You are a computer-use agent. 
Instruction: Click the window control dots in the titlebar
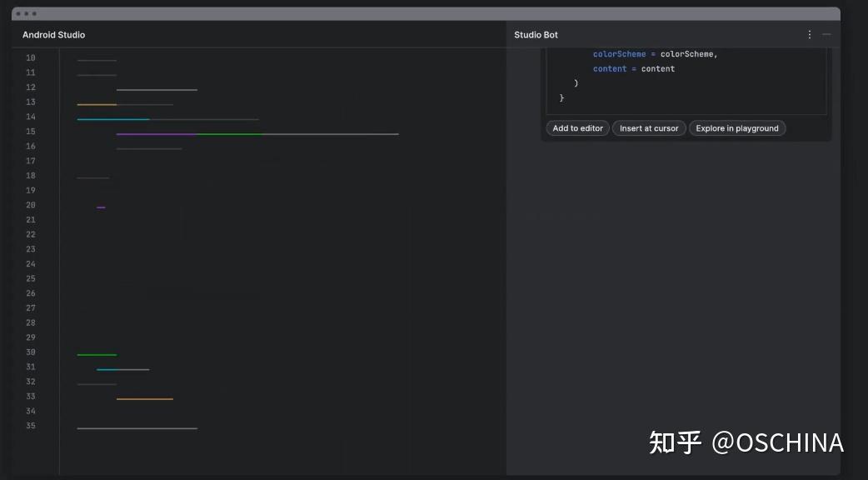point(27,12)
